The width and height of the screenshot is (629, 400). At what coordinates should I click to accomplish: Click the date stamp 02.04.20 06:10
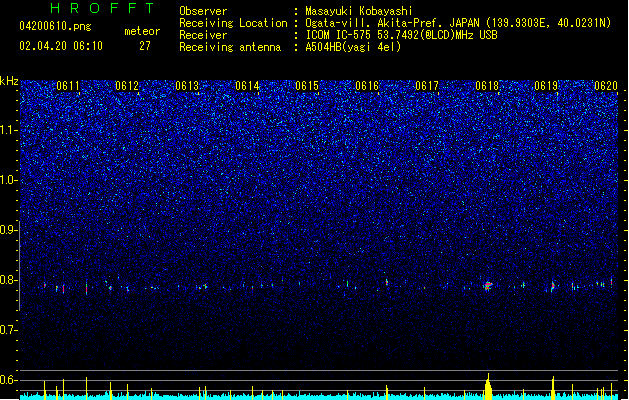pyautogui.click(x=61, y=46)
